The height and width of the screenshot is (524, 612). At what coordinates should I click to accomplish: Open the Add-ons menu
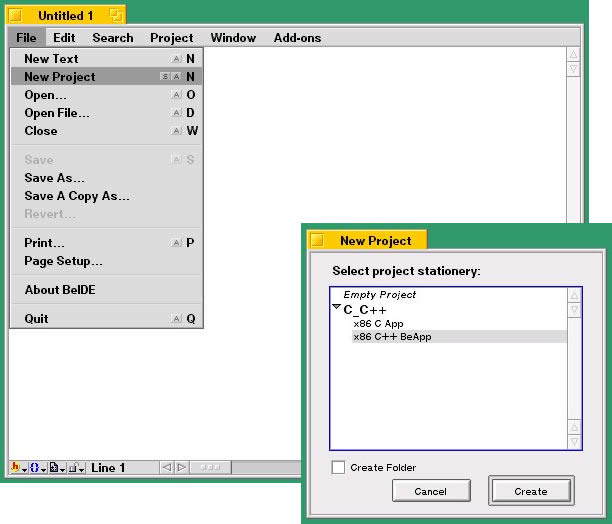297,38
